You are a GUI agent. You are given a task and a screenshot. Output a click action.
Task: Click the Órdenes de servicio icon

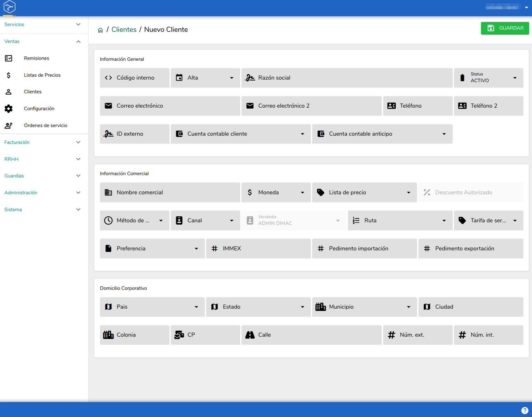pos(9,126)
